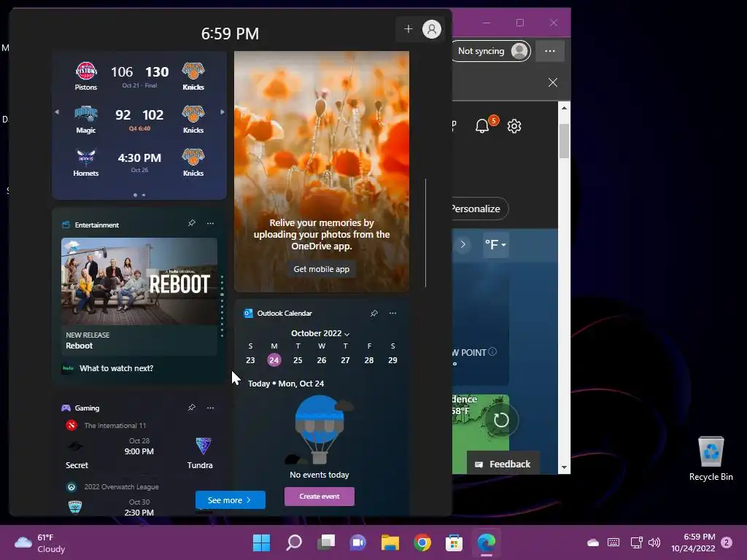Open Hornets vs Knicks 4:30 PM game

click(x=139, y=162)
